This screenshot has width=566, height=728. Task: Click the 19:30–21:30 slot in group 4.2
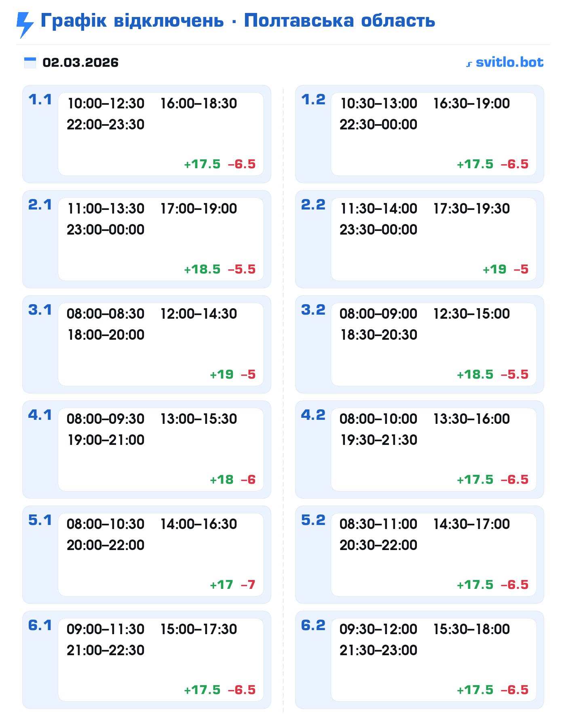(378, 440)
